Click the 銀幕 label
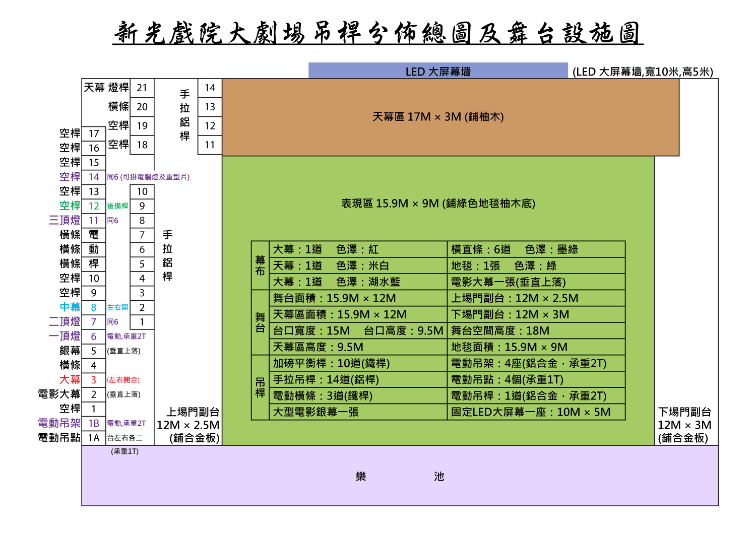Viewport: 756px width, 534px height. (x=70, y=351)
